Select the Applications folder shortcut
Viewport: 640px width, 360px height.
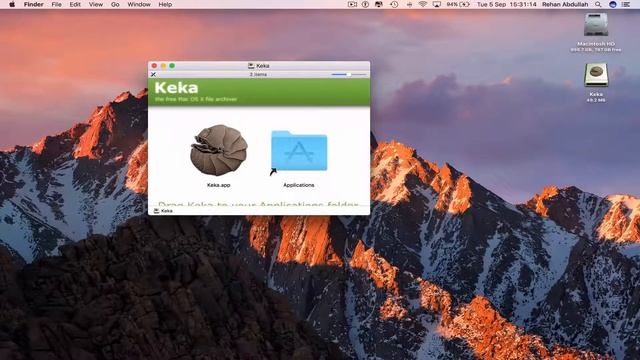(x=299, y=151)
